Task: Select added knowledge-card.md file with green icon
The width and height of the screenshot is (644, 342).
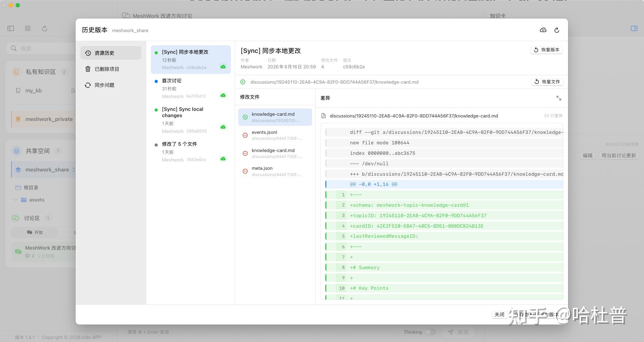Action: tap(275, 117)
